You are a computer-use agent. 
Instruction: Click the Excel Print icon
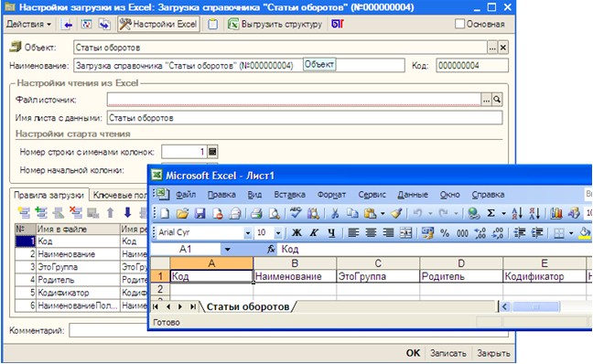(x=256, y=214)
